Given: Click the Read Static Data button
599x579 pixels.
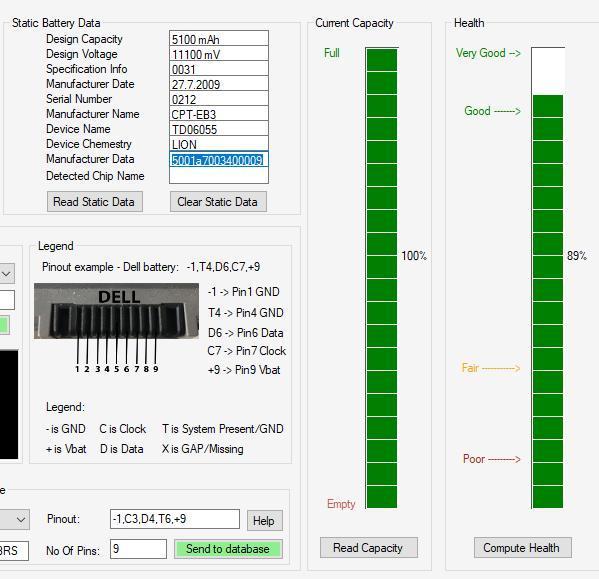Looking at the screenshot, I should click(x=94, y=202).
